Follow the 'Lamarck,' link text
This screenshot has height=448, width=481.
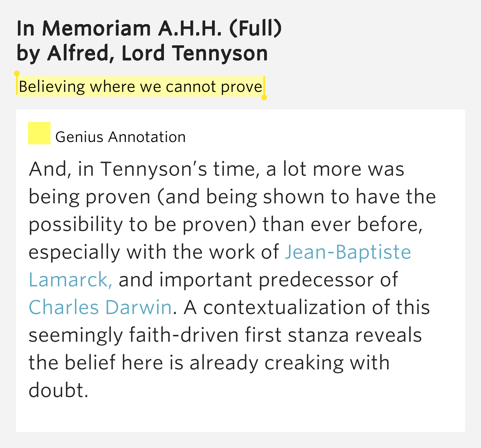[x=70, y=280]
